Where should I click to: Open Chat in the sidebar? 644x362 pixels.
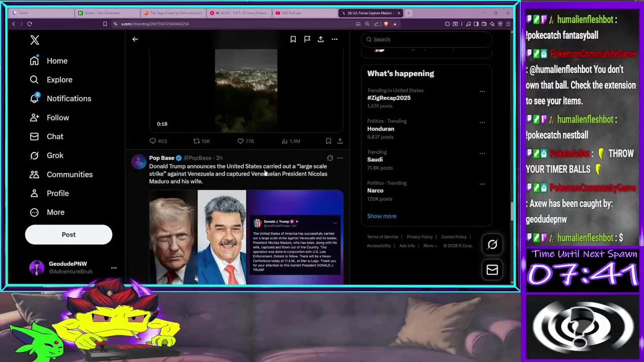(x=46, y=136)
